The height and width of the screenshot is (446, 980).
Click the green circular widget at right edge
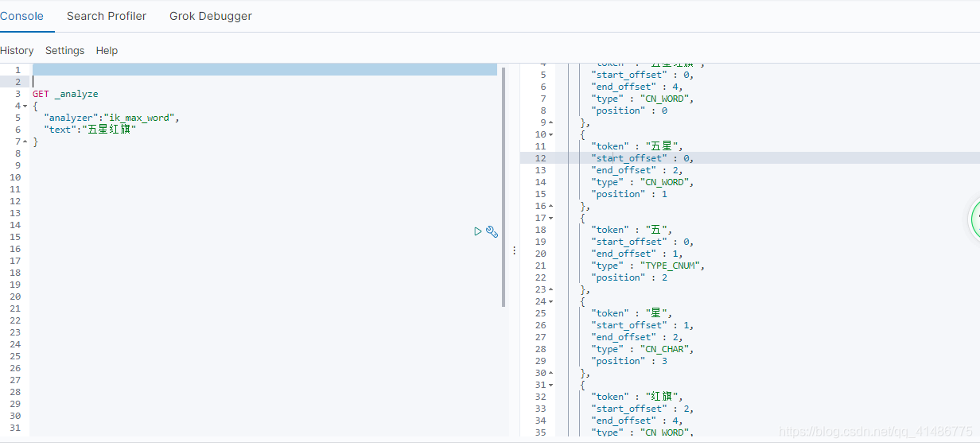[x=975, y=219]
